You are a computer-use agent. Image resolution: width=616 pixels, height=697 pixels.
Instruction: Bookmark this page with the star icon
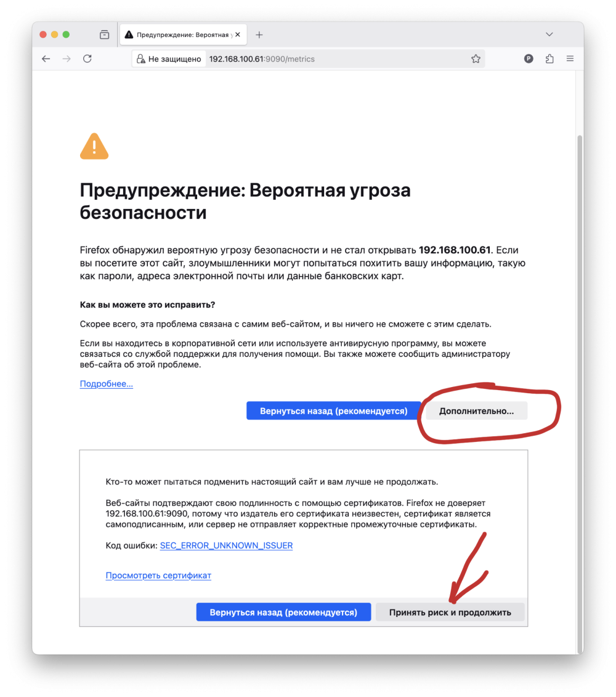476,59
